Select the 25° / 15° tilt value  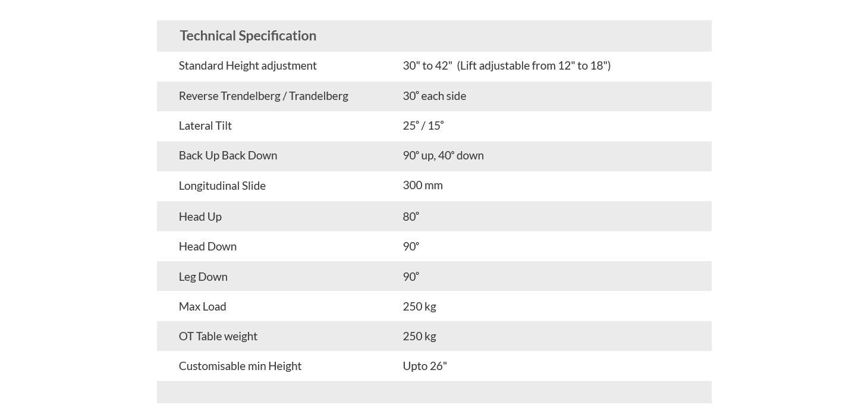(x=423, y=126)
